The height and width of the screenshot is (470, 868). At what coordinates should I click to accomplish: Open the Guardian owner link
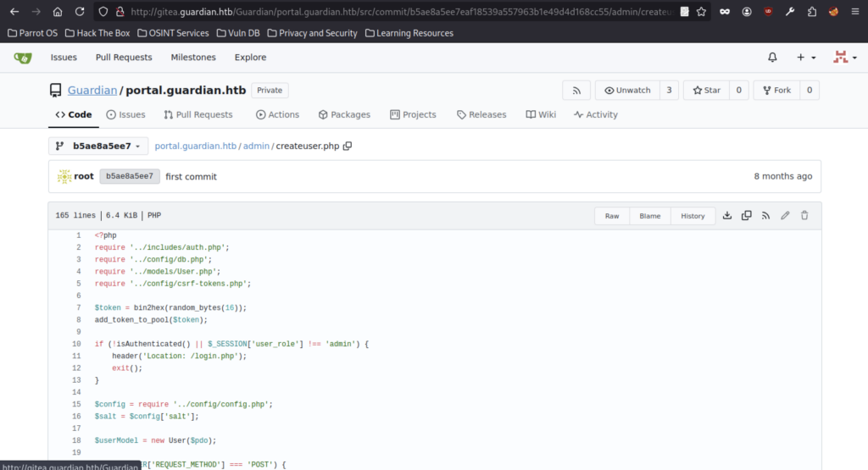(92, 91)
